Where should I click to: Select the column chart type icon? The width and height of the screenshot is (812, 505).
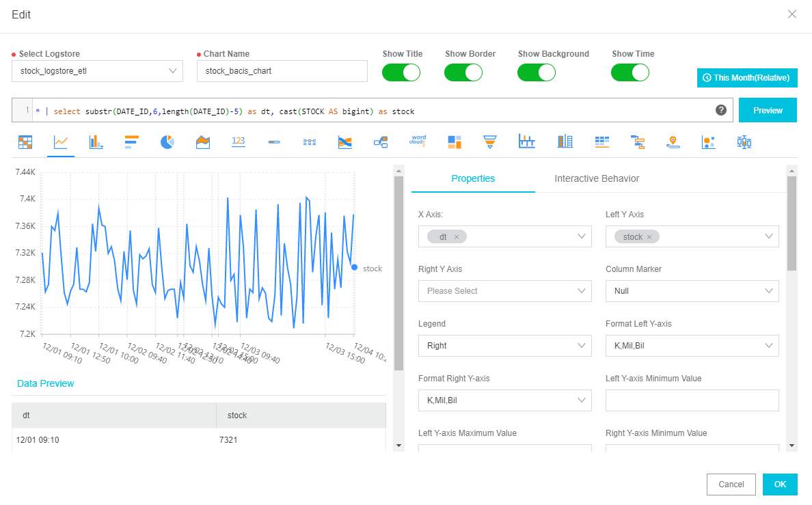click(96, 142)
